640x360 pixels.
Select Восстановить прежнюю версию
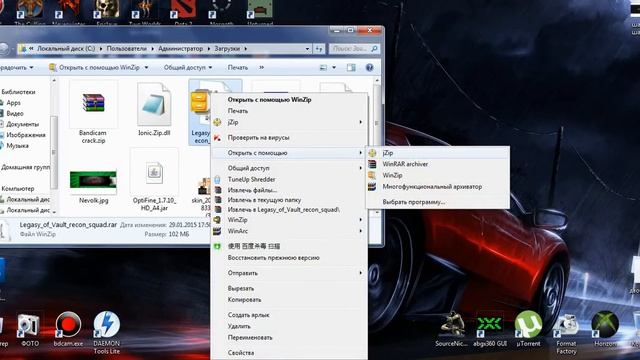pos(289,258)
